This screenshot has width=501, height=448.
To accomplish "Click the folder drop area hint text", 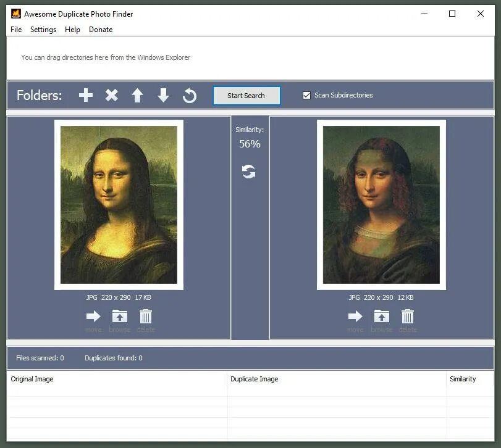I will point(106,57).
